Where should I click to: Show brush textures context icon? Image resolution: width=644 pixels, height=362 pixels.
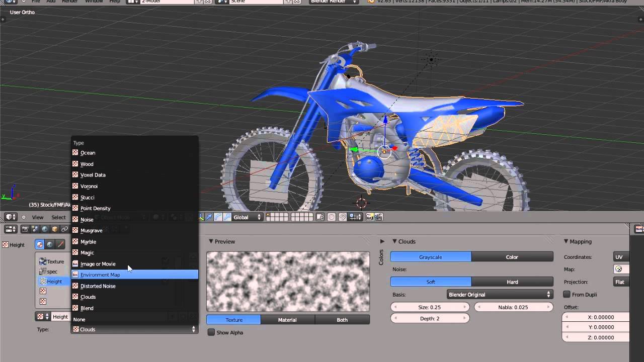[60, 244]
